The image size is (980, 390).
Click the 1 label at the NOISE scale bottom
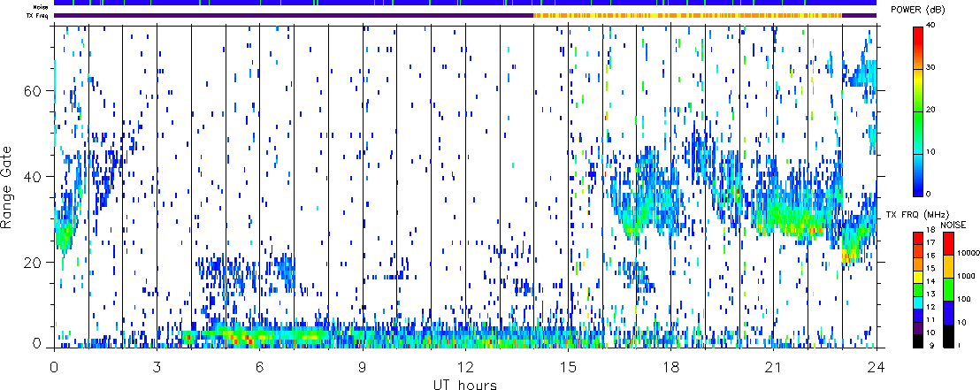[x=960, y=345]
